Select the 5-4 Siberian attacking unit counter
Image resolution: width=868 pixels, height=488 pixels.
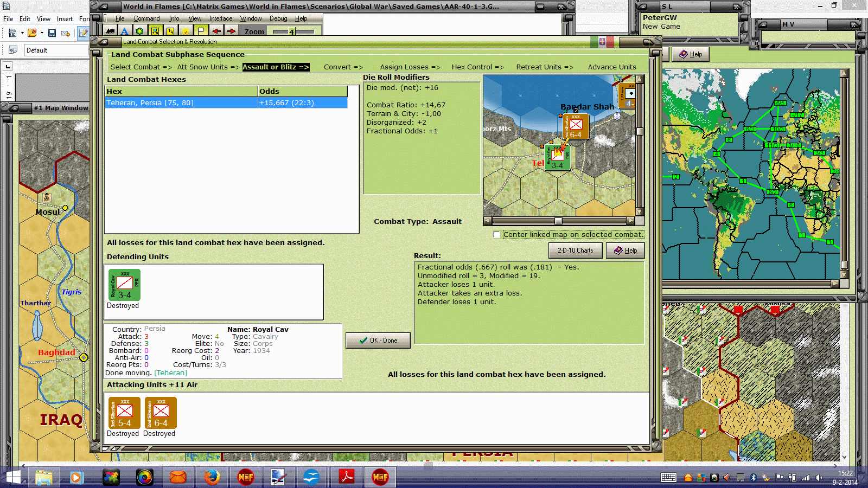click(124, 413)
